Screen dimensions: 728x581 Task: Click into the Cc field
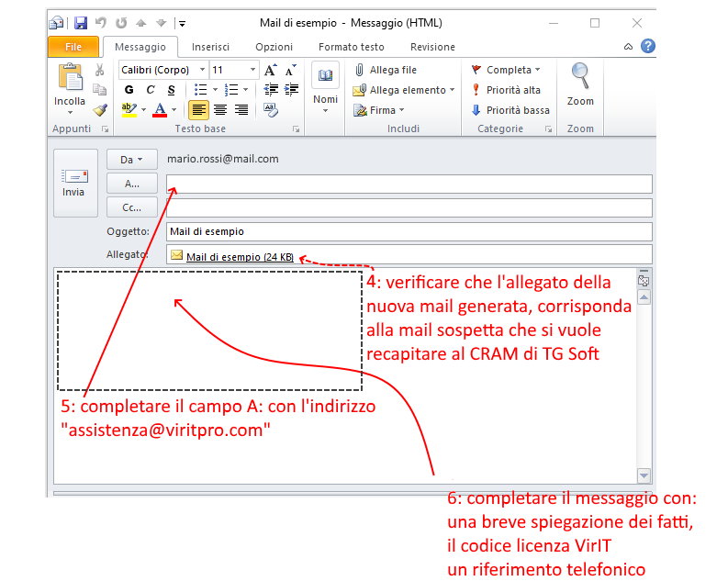click(409, 208)
